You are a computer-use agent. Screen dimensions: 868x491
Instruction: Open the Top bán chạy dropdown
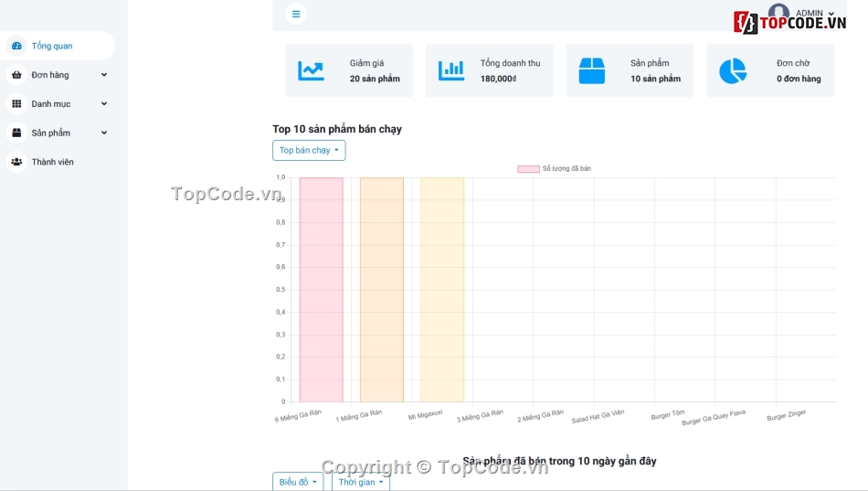tap(309, 150)
